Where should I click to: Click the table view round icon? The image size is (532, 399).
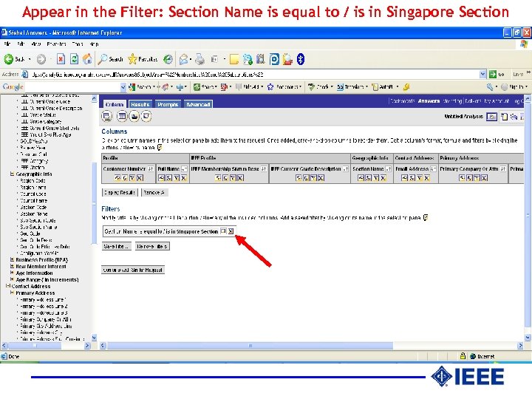point(122,117)
